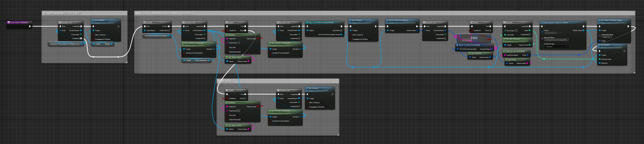This screenshot has width=644, height=144.
Task: Select the Set Vector Parameter Value title
Action: pyautogui.click(x=611, y=20)
